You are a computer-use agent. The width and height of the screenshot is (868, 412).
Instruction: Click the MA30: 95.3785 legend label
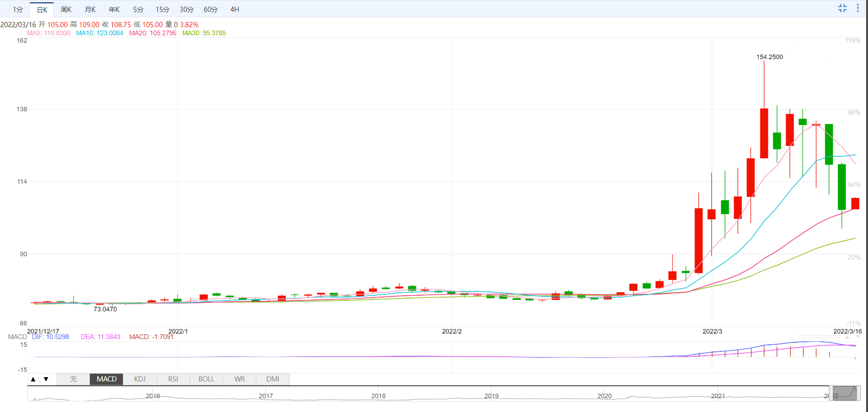[204, 33]
